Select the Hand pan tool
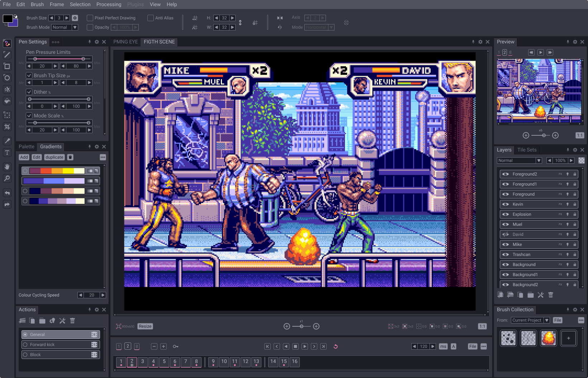This screenshot has width=588, height=378. pyautogui.click(x=7, y=167)
